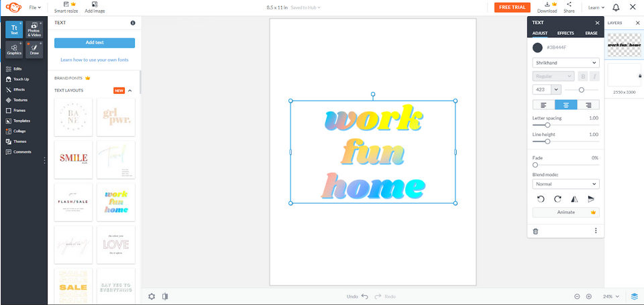
Task: Delete the text layer trash icon
Action: coord(535,231)
